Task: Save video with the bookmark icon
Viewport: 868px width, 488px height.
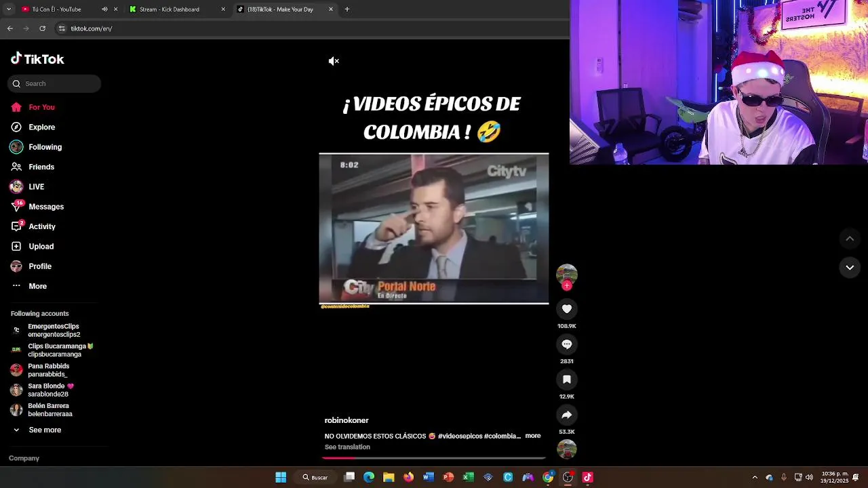Action: click(x=567, y=380)
